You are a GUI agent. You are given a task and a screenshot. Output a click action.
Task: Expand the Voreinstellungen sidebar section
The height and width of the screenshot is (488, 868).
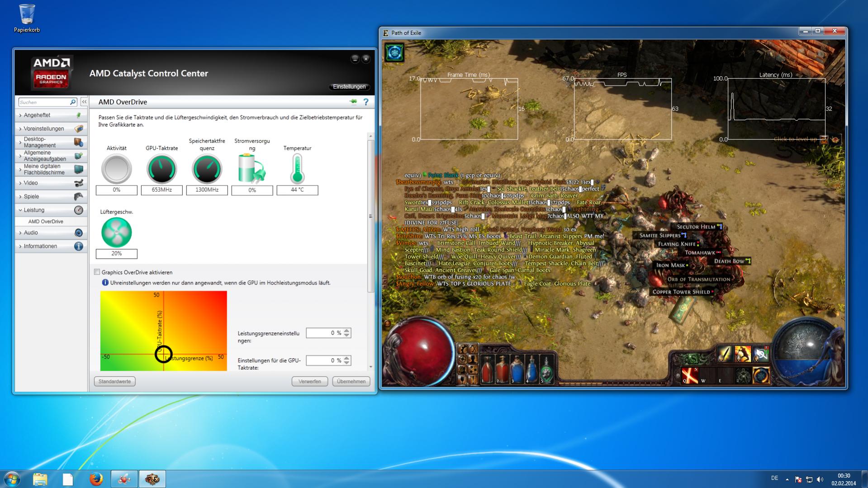pos(51,128)
